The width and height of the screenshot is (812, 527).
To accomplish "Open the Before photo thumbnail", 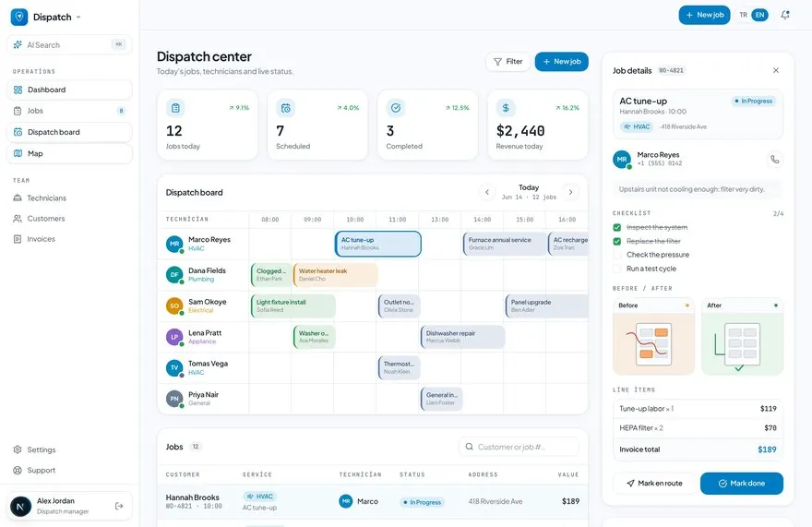I will click(653, 336).
